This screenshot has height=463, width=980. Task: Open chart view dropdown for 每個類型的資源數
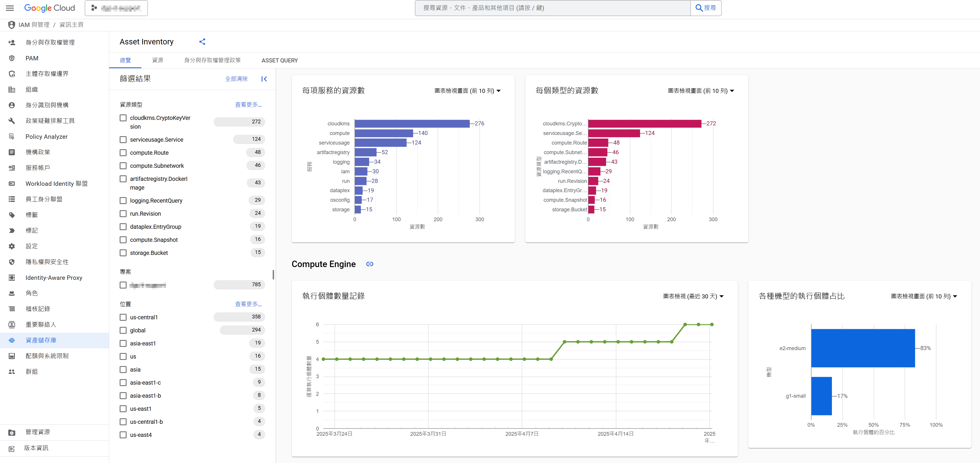click(701, 91)
